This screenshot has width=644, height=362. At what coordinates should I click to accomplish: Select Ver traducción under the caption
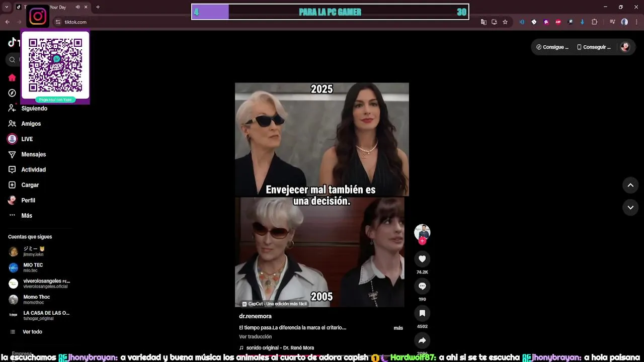255,337
